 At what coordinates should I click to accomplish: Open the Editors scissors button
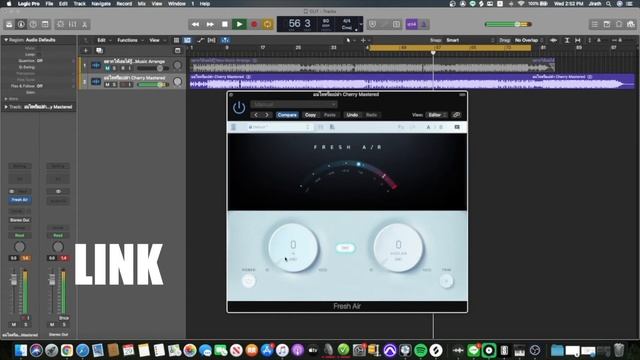84,24
